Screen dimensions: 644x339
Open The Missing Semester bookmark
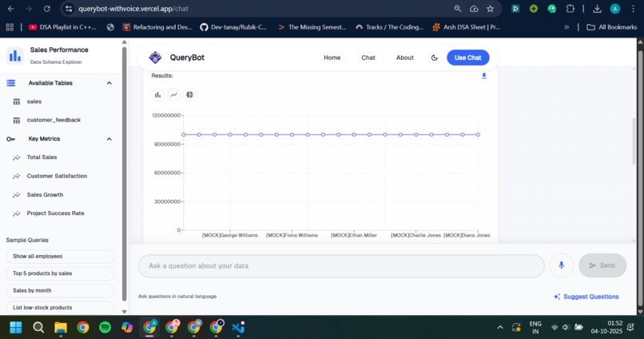[x=312, y=27]
